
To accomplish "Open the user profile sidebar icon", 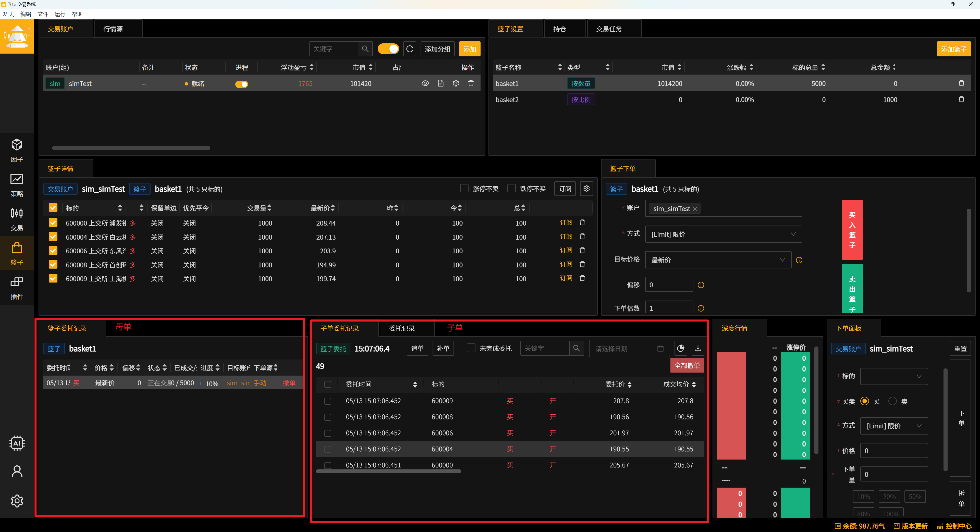I will pyautogui.click(x=17, y=472).
